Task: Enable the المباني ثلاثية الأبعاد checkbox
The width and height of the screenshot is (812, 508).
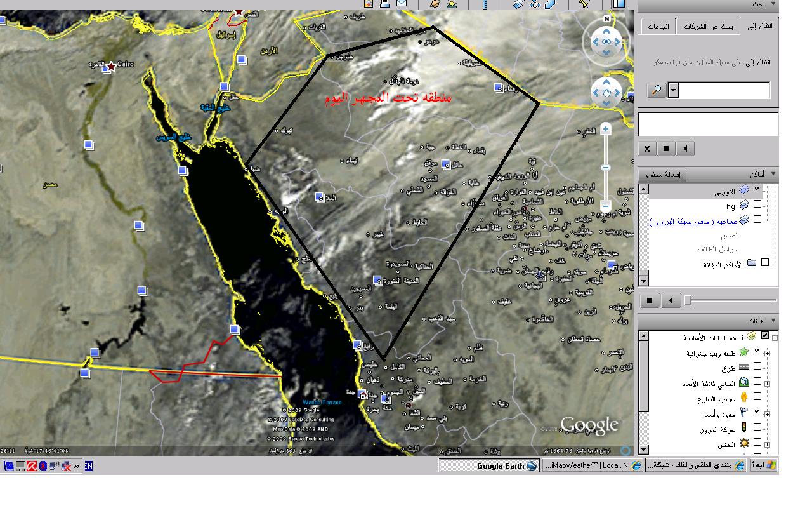Action: point(757,382)
